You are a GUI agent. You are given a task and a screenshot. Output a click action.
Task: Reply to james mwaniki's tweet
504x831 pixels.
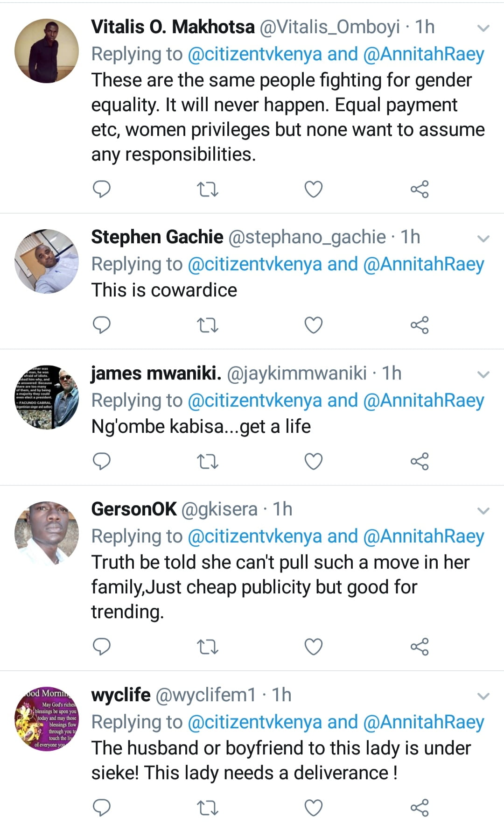(x=102, y=461)
